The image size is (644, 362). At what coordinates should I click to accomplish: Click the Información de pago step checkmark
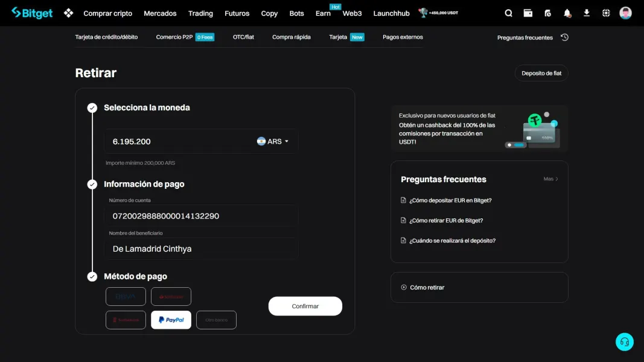[x=92, y=184]
